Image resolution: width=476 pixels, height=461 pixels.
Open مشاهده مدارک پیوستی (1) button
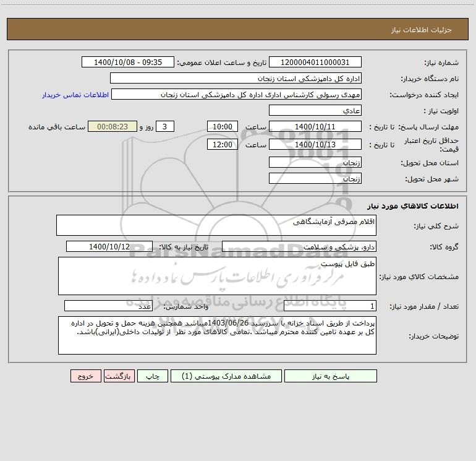[x=226, y=376]
